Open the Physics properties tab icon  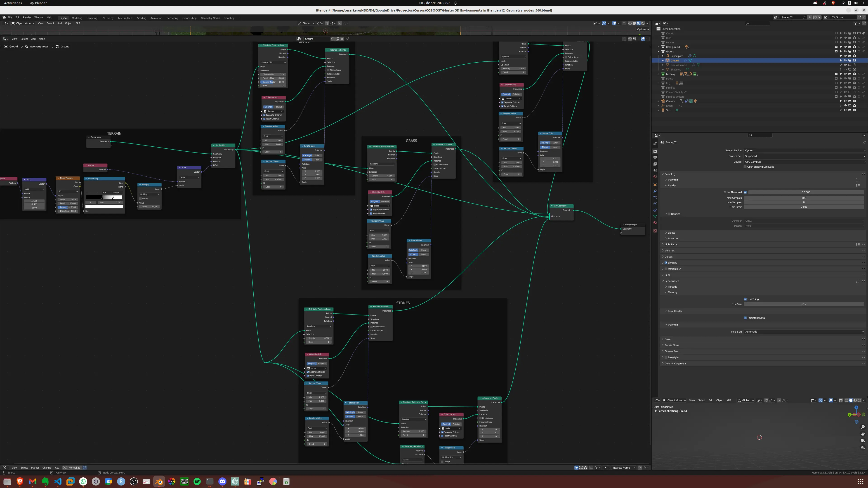(655, 204)
